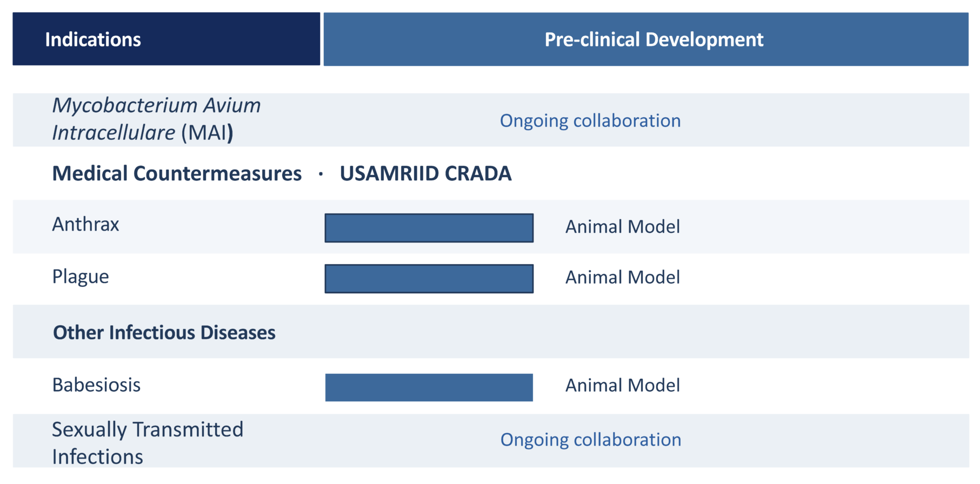Select the Pre-clinical Development header
The image size is (980, 484).
(654, 39)
